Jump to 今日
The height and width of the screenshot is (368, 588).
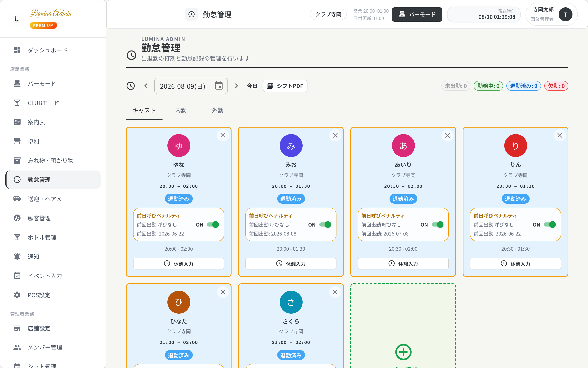pyautogui.click(x=252, y=86)
